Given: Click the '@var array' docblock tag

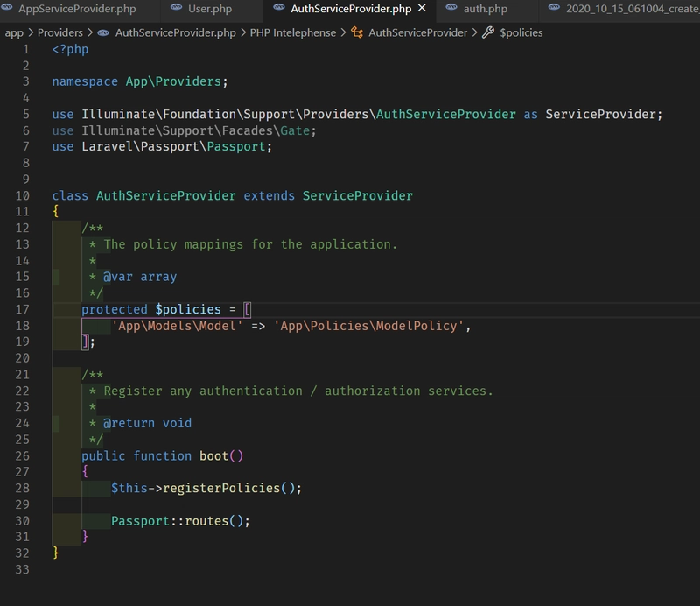Looking at the screenshot, I should click(x=140, y=277).
